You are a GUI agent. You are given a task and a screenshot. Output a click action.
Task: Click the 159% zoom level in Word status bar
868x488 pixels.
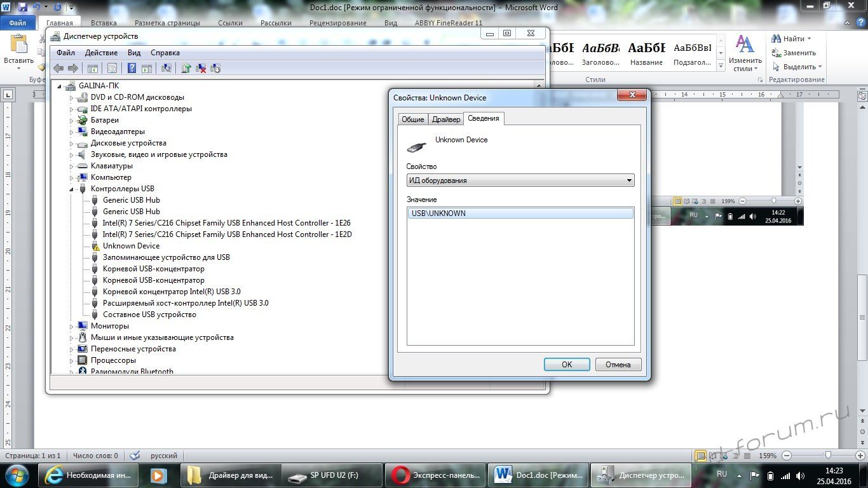coord(768,456)
